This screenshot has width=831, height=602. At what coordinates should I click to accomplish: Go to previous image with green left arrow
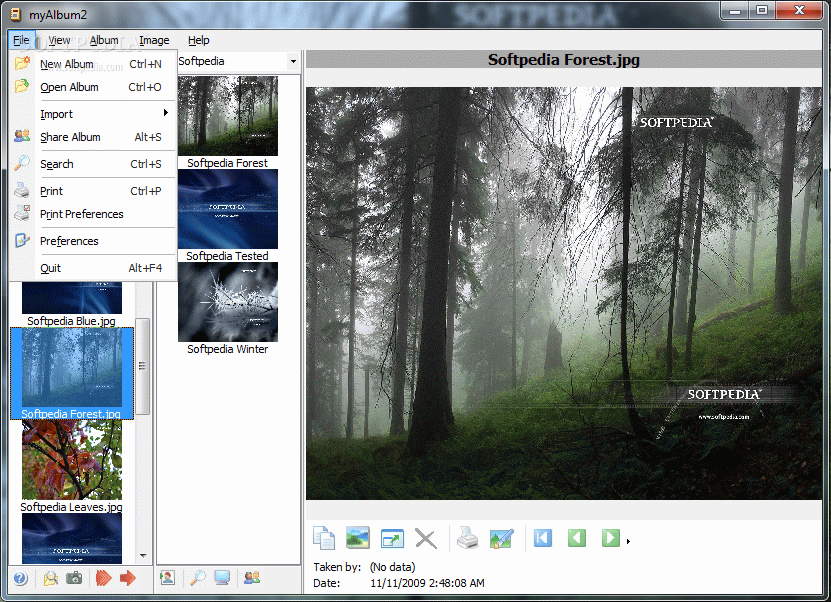pos(577,538)
